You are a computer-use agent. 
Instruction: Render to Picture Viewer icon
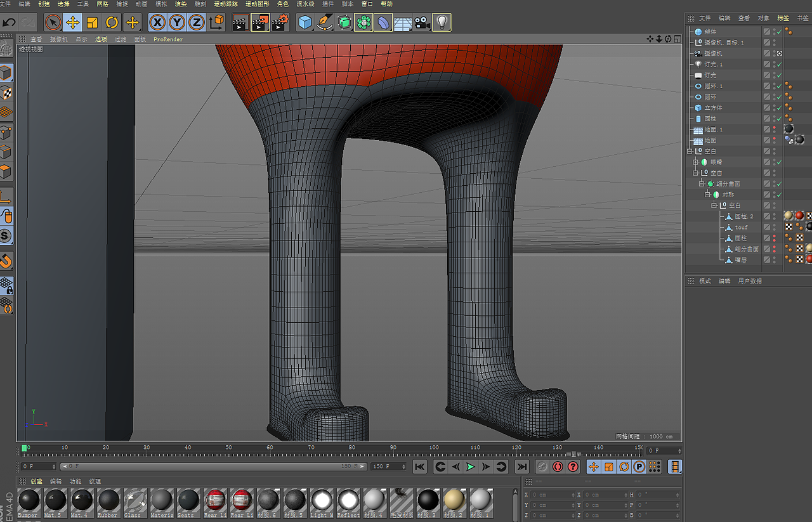tap(260, 23)
